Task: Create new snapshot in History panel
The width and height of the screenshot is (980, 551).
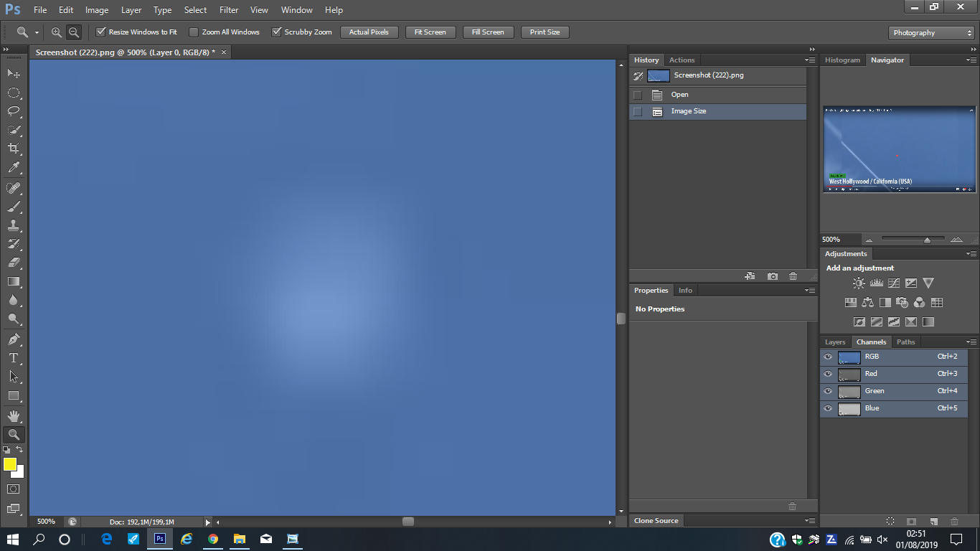Action: tap(773, 276)
